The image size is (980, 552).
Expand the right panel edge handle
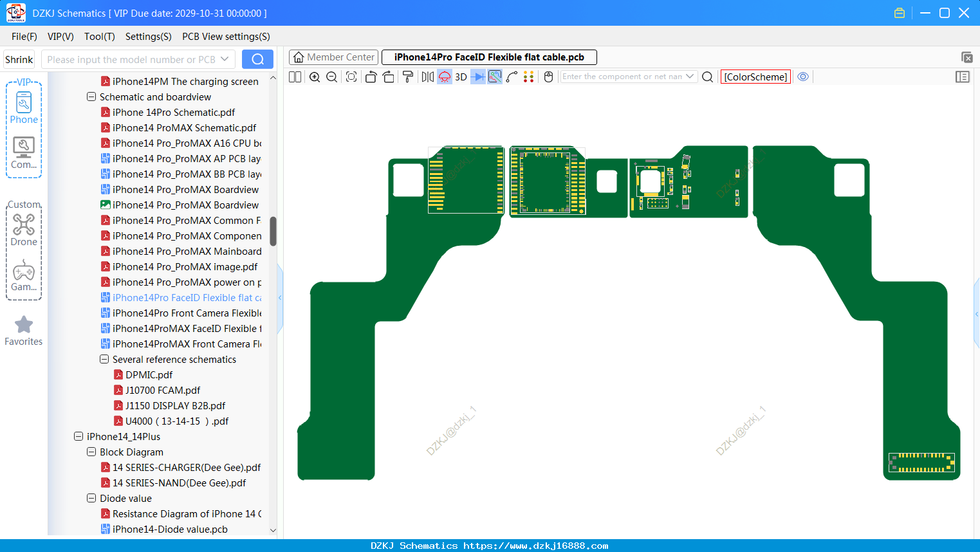(x=977, y=314)
